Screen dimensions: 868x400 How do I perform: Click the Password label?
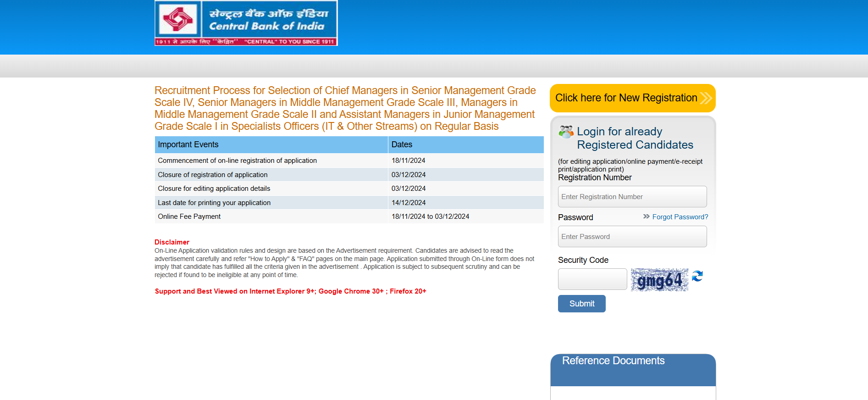tap(575, 217)
